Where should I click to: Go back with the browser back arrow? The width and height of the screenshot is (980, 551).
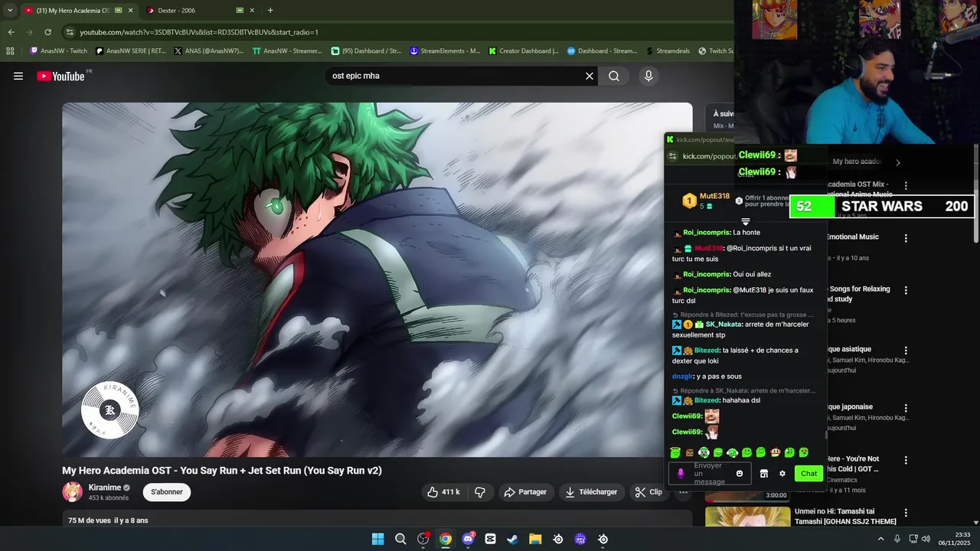coord(11,32)
